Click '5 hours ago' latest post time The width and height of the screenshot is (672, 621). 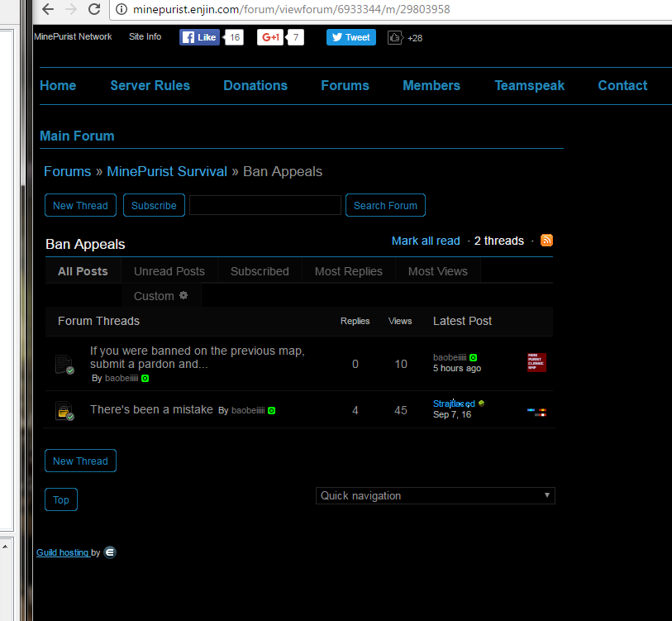click(457, 369)
